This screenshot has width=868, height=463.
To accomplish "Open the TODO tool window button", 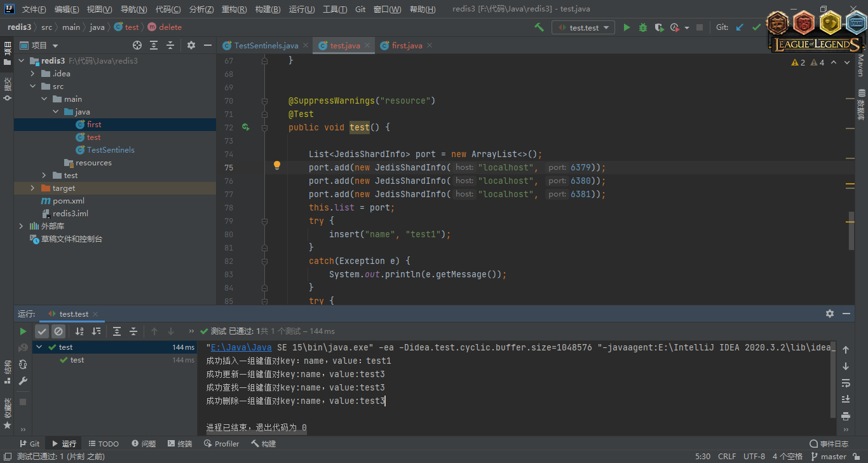I will click(x=104, y=444).
